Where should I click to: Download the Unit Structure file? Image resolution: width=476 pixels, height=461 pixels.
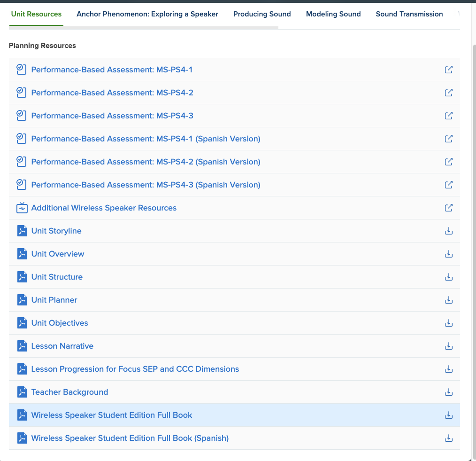point(448,277)
